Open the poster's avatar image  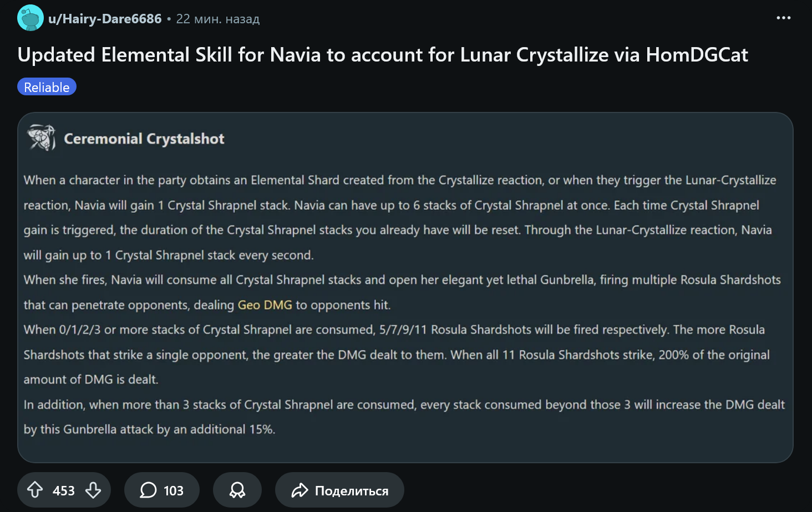[x=30, y=18]
